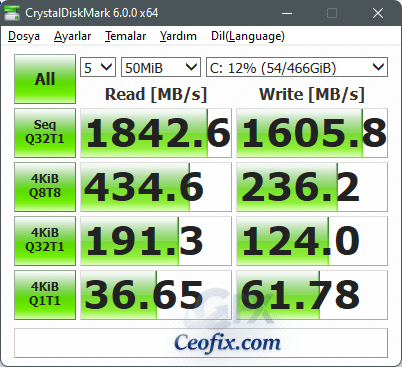402x367 pixels.
Task: Expand the test count dropdown showing 5
Action: (x=98, y=67)
